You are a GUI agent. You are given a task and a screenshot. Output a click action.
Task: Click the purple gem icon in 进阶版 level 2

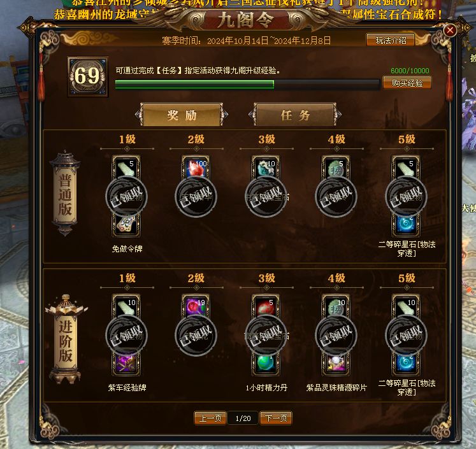click(x=196, y=306)
